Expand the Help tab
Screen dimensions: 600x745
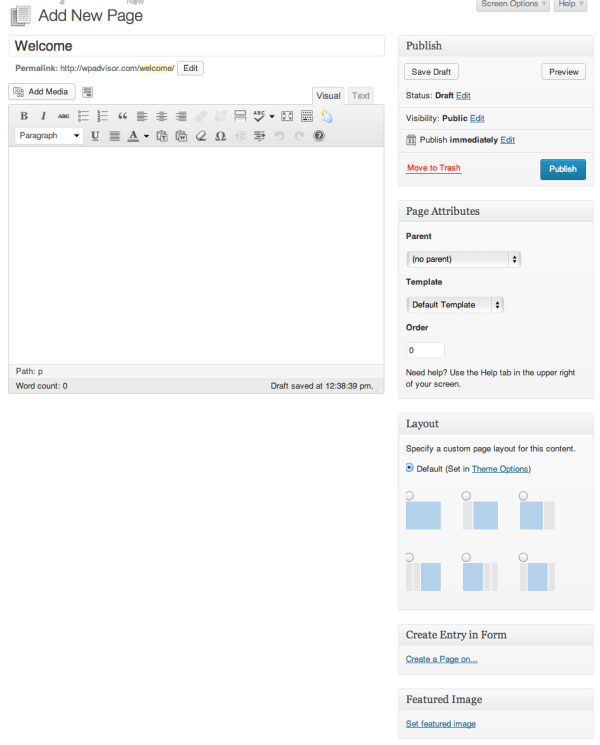point(571,4)
